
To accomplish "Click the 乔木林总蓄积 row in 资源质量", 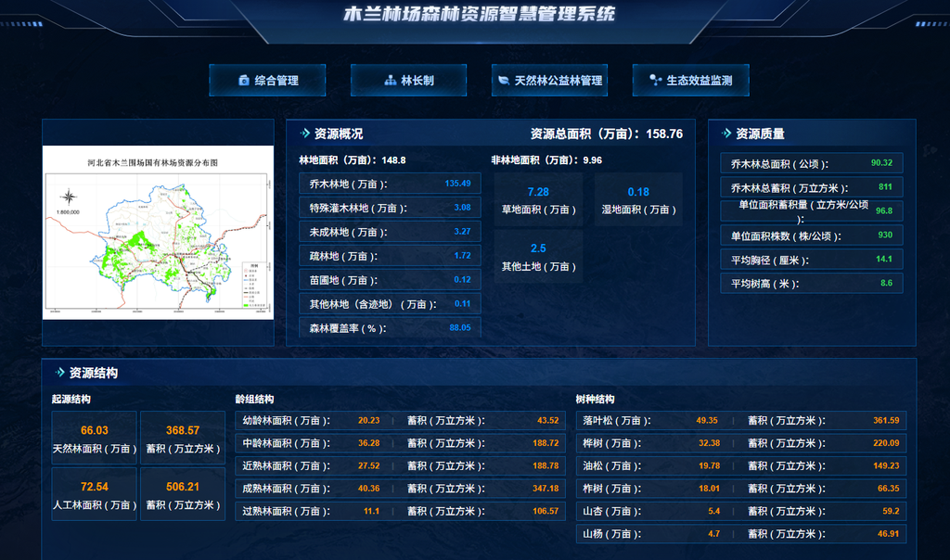I will coord(811,187).
